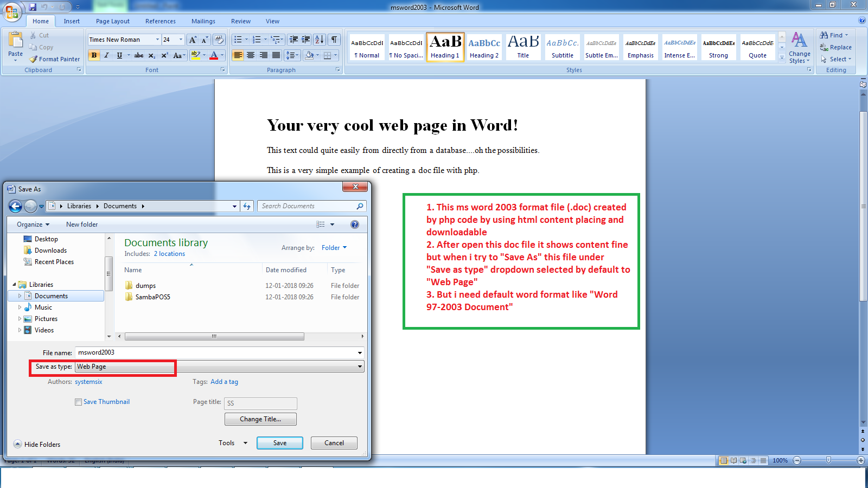Click the Add a tag link
Viewport: 868px width, 488px height.
click(x=224, y=382)
